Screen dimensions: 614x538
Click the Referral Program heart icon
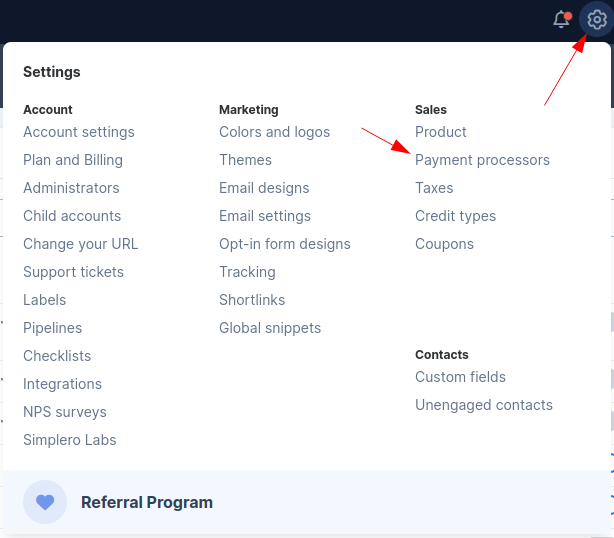pyautogui.click(x=45, y=502)
